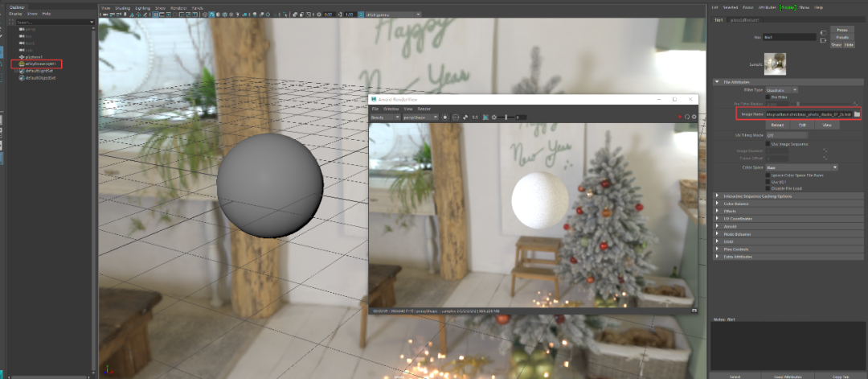Check Disable File Load option

pos(768,188)
